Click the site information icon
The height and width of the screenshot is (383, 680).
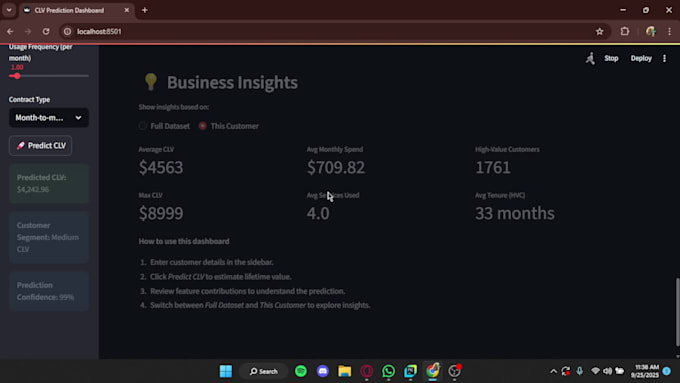click(x=67, y=31)
